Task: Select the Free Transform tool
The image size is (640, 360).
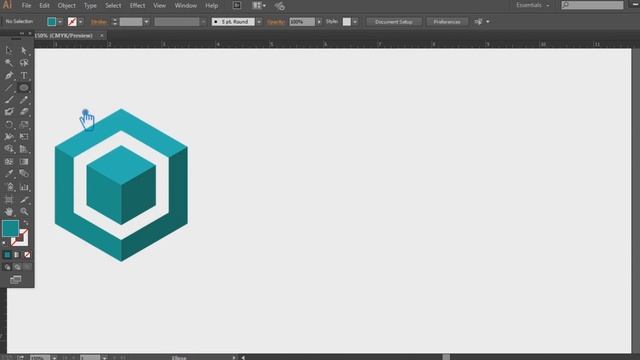Action: 24,137
